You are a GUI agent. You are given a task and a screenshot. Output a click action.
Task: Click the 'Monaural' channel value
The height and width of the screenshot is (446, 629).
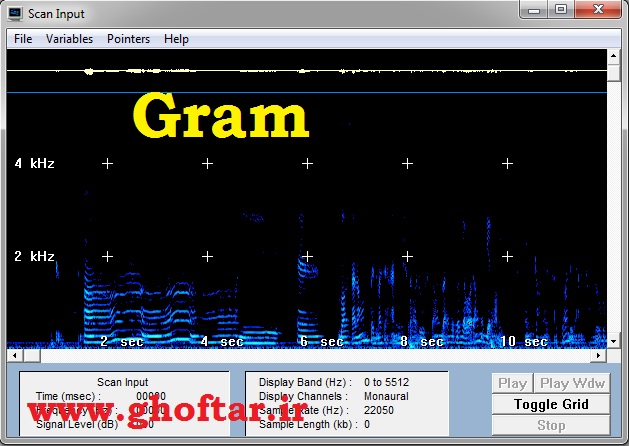pyautogui.click(x=386, y=396)
